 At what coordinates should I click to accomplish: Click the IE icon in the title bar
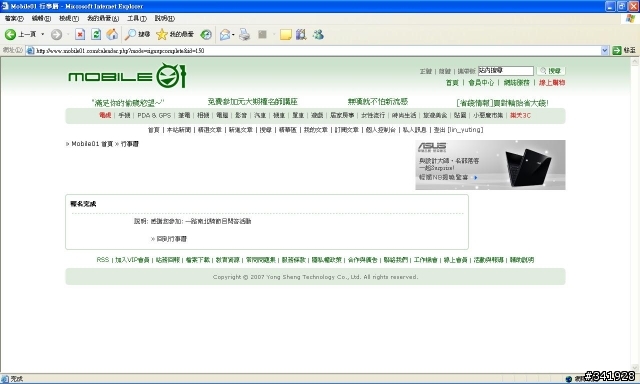pyautogui.click(x=5, y=6)
